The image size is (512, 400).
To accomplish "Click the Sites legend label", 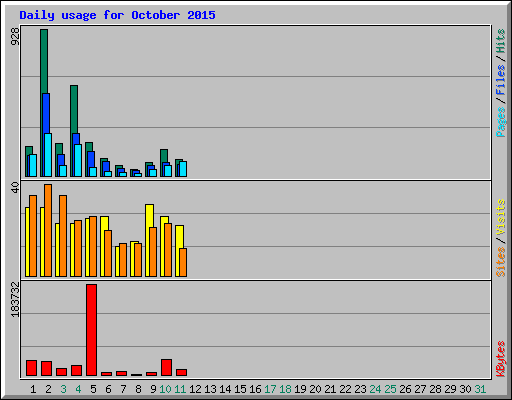I will coord(500,262).
